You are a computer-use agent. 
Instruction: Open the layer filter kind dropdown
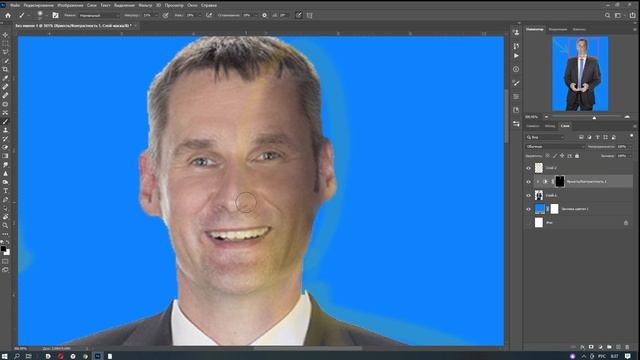click(544, 137)
